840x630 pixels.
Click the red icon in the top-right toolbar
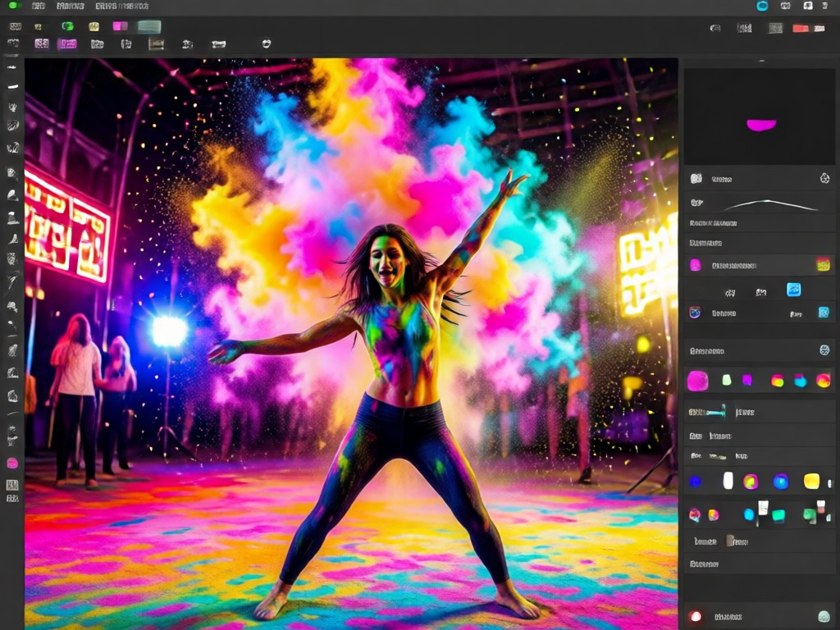tap(801, 29)
